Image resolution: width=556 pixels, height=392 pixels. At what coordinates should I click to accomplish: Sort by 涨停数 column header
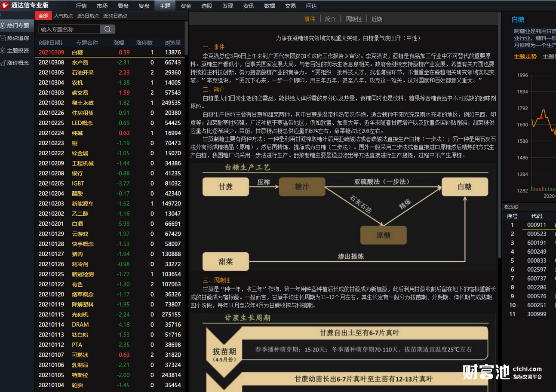[x=144, y=43]
